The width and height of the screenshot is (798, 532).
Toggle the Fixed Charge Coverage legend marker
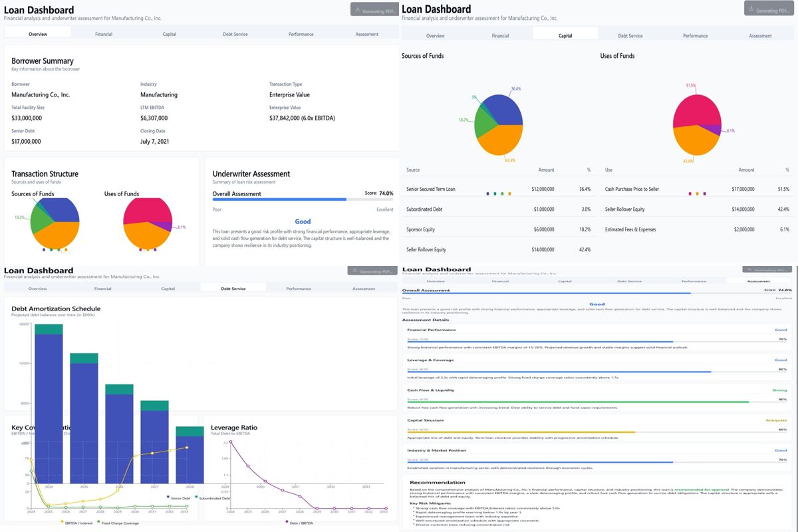click(99, 522)
